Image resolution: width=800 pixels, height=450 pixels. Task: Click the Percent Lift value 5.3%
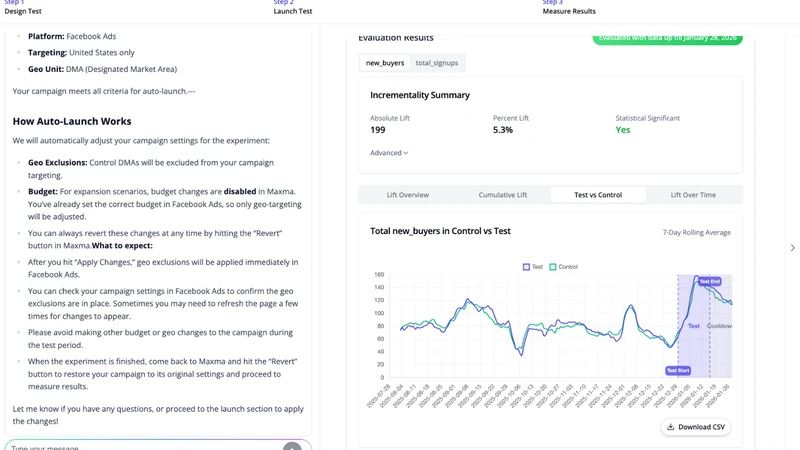click(x=503, y=130)
